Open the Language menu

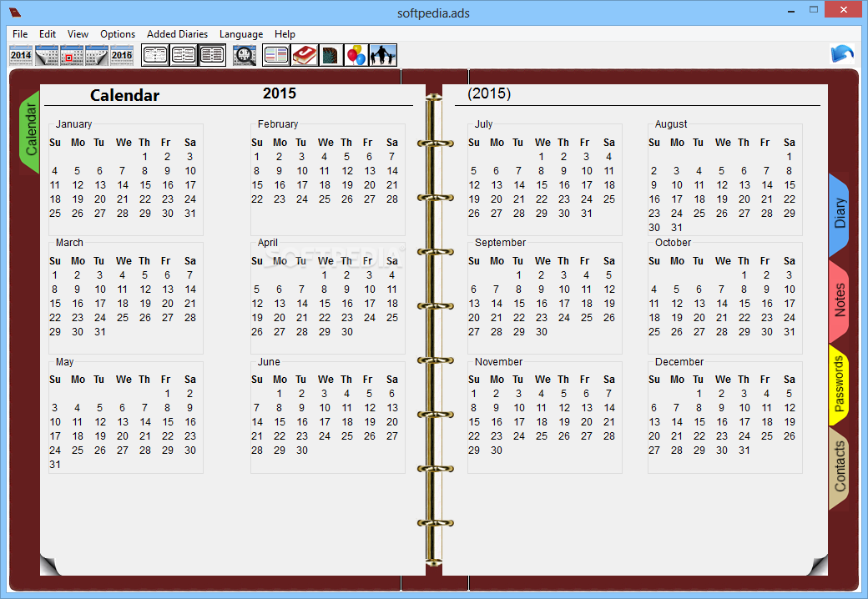tap(241, 33)
